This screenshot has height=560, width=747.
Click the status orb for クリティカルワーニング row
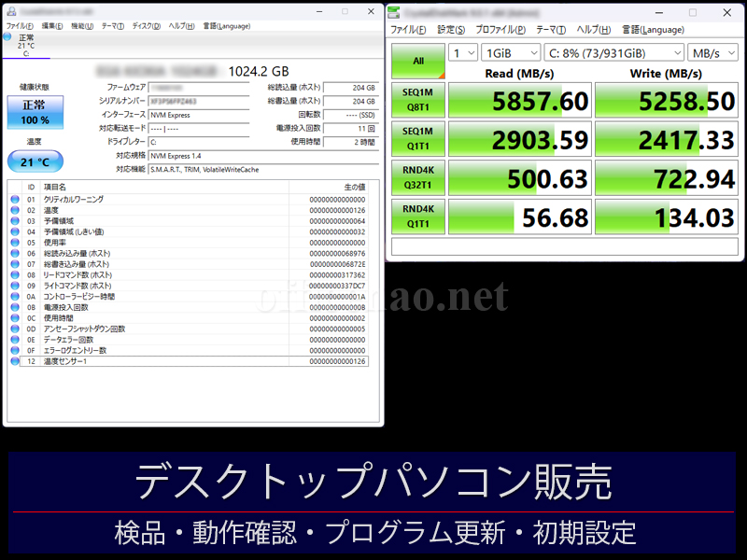(14, 200)
